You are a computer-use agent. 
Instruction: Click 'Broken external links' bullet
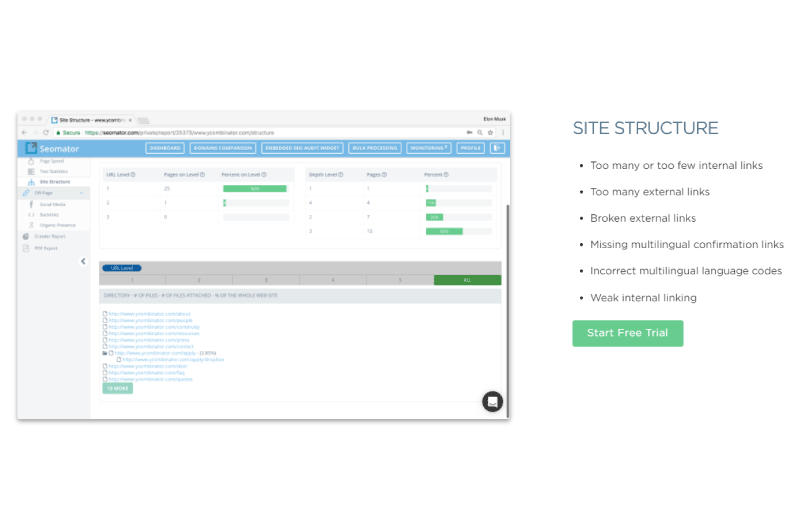pos(643,218)
